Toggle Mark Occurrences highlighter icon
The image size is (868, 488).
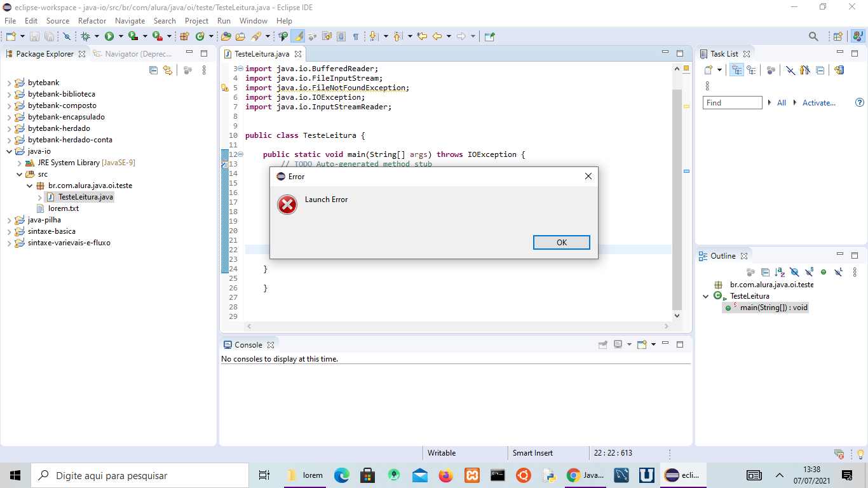[x=297, y=37]
